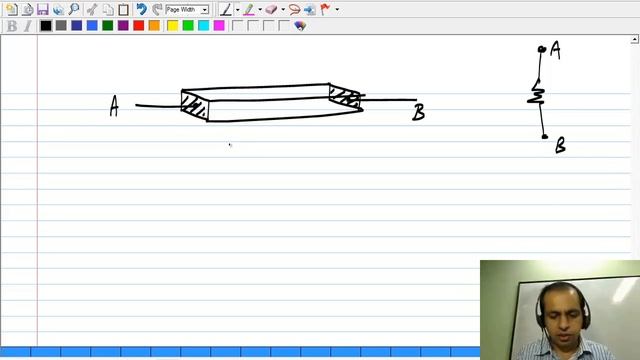Create a new note with the New icon
640x360 pixels.
[11, 9]
